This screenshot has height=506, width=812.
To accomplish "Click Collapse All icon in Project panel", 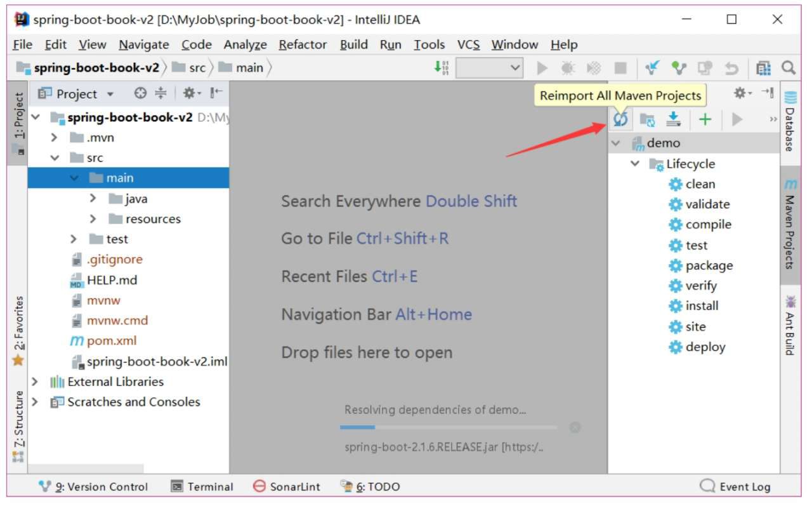I will (160, 93).
